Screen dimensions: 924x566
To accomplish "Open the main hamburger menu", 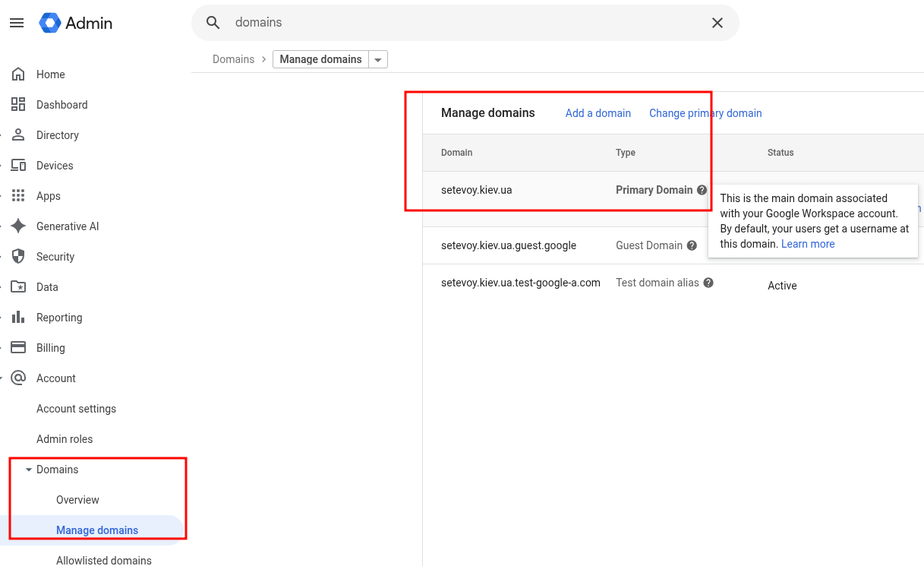I will (17, 23).
